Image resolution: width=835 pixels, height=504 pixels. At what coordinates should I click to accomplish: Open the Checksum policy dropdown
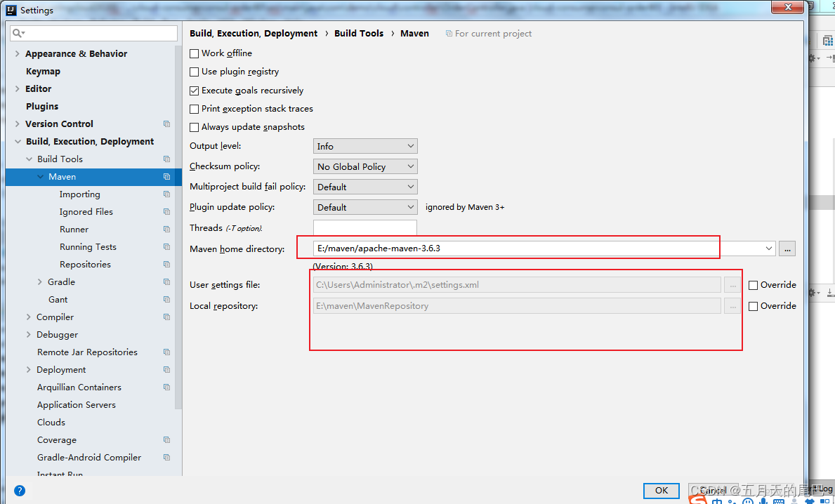coord(365,166)
